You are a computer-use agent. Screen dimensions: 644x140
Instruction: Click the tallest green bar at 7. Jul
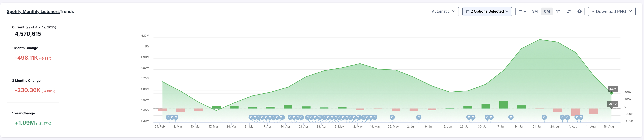tap(504, 105)
